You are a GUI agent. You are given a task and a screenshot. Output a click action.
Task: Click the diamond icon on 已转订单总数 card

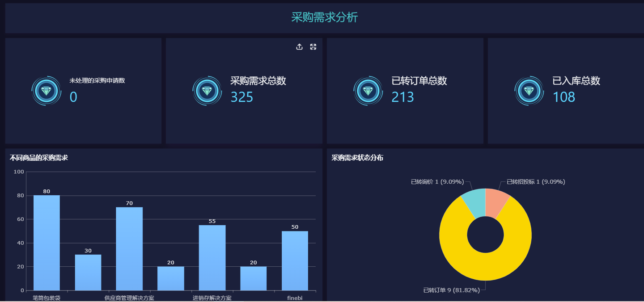click(x=368, y=90)
